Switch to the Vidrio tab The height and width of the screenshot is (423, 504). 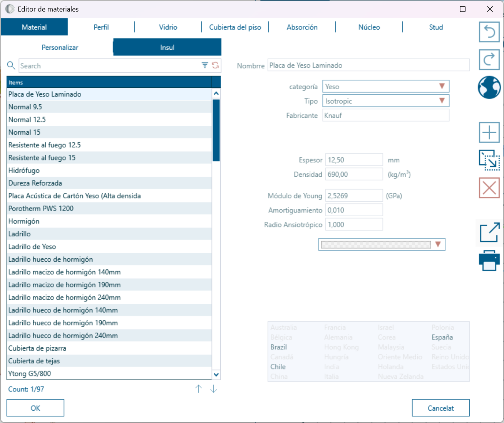click(x=168, y=27)
